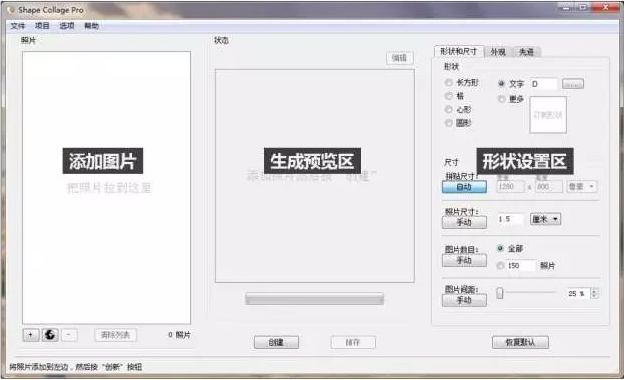Viewport: 624px width, 380px height.
Task: Click the photo spacing slider handle
Action: click(x=500, y=293)
